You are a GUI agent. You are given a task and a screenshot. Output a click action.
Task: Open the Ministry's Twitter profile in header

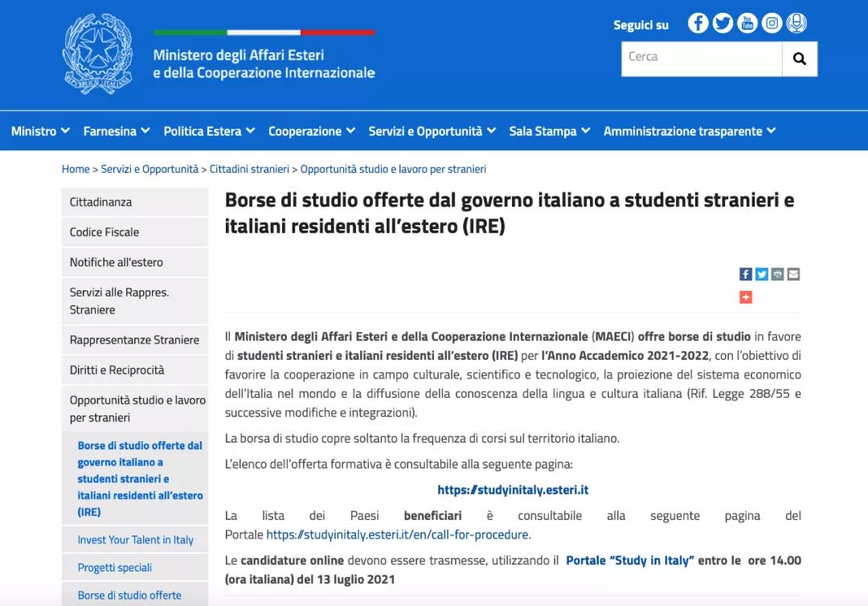723,23
